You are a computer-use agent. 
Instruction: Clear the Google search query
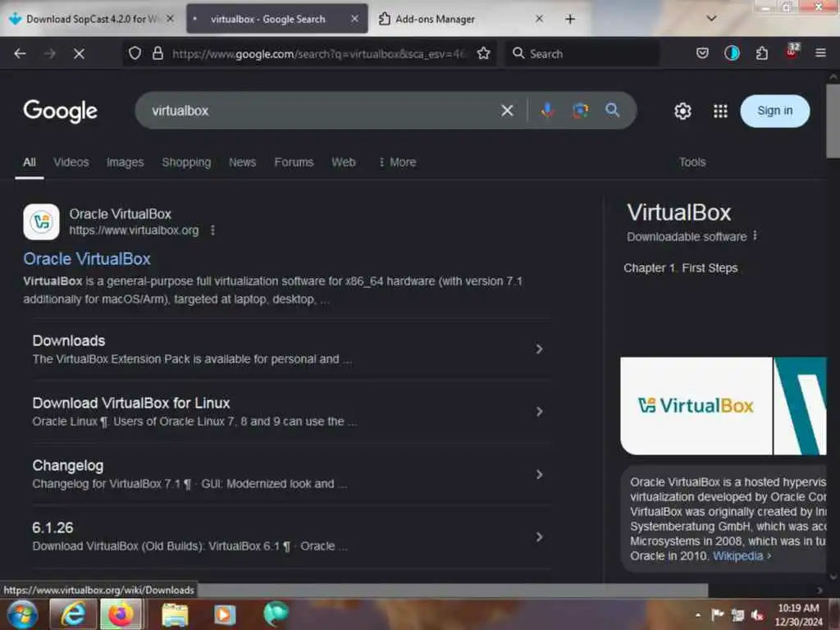[x=507, y=111]
